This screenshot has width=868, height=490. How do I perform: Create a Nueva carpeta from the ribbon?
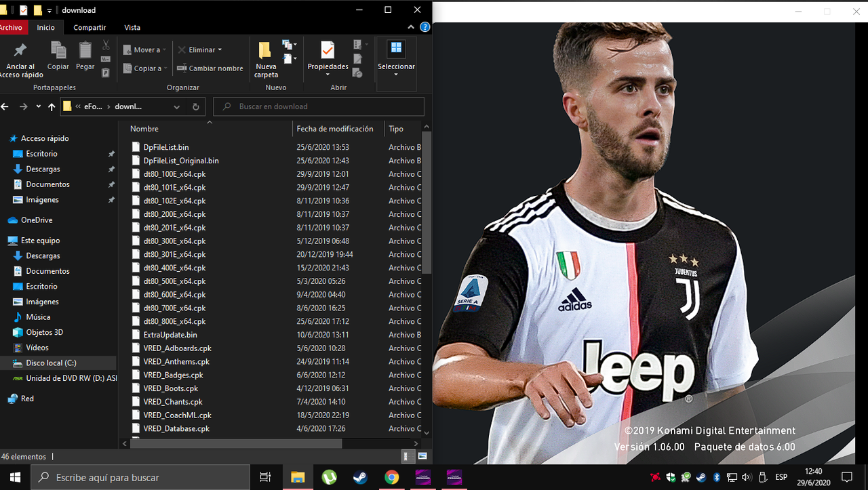click(266, 60)
